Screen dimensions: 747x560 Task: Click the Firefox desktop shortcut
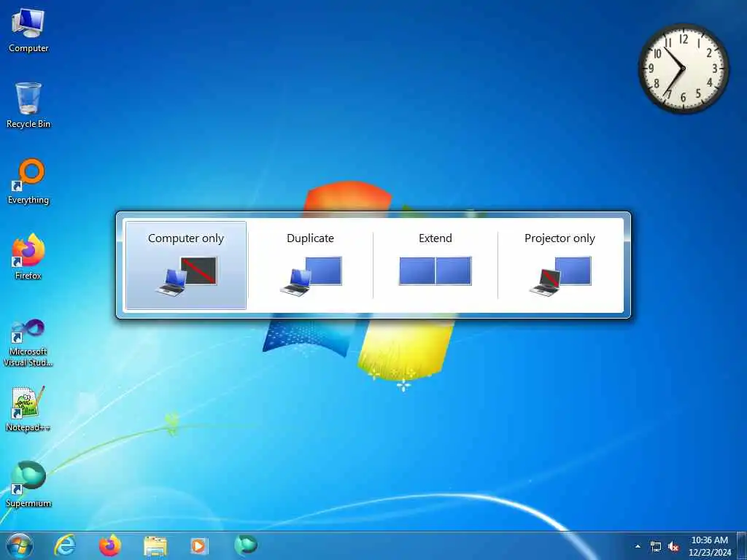(28, 257)
